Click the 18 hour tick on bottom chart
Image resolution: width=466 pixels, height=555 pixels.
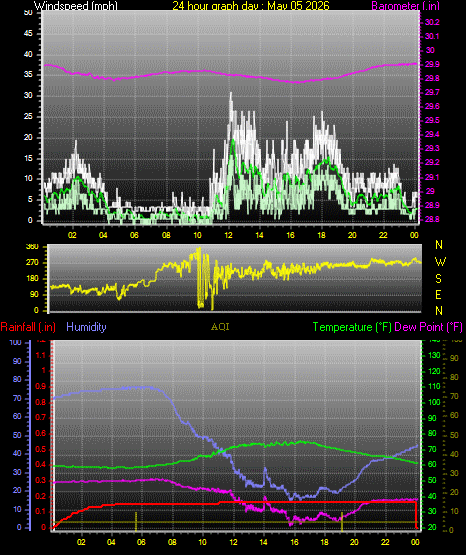pyautogui.click(x=324, y=542)
